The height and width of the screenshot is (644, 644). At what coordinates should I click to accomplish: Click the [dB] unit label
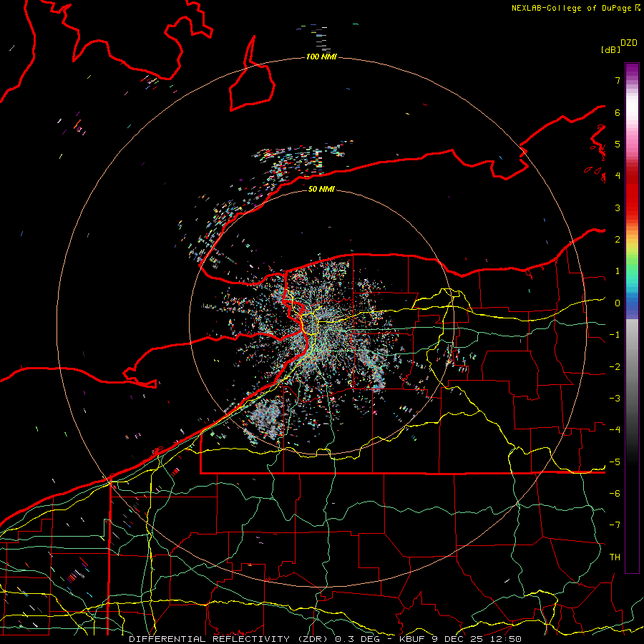pyautogui.click(x=610, y=49)
